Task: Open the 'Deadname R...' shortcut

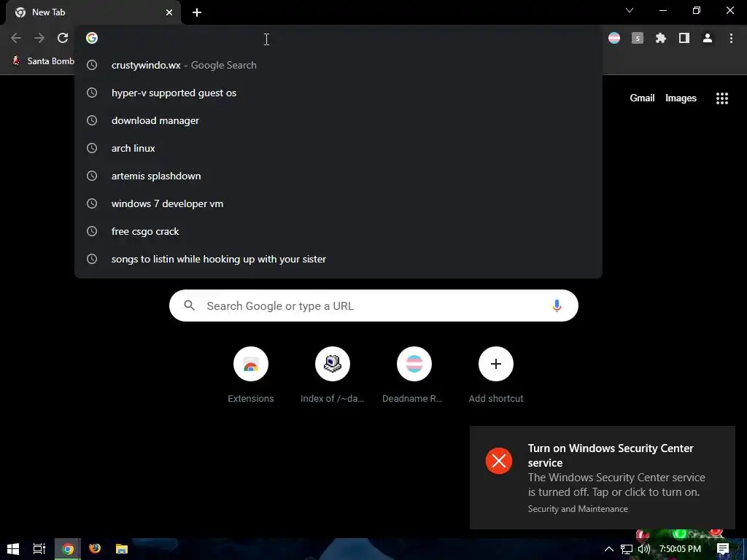Action: [414, 376]
